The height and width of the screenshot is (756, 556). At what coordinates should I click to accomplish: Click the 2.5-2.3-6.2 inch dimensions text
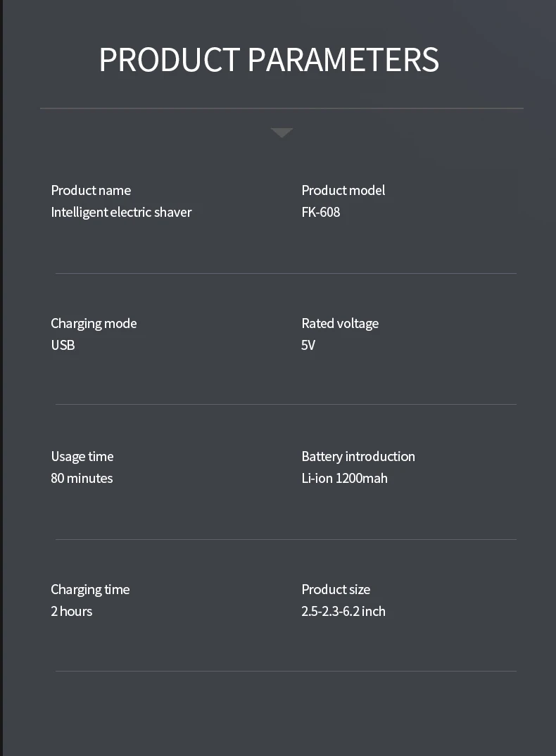(x=343, y=611)
